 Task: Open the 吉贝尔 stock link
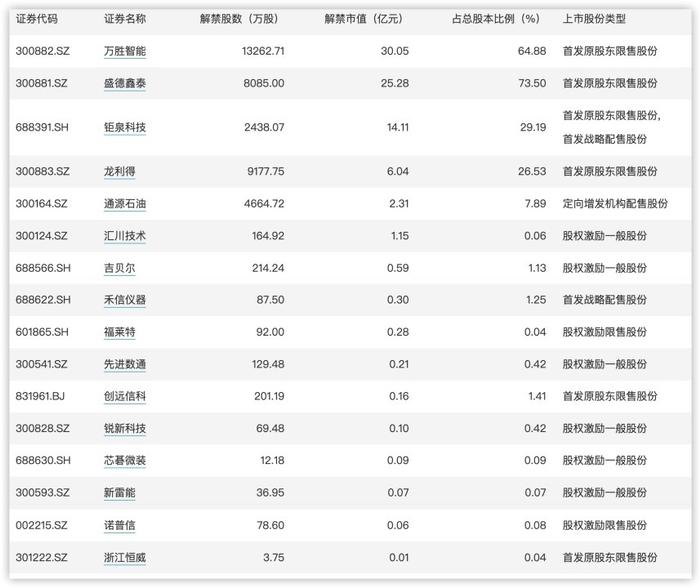click(120, 268)
